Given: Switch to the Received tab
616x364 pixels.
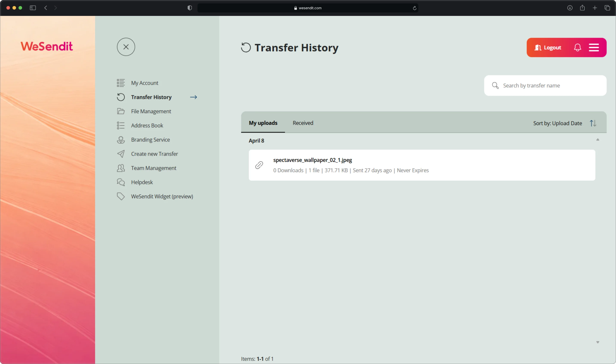Looking at the screenshot, I should pos(303,123).
